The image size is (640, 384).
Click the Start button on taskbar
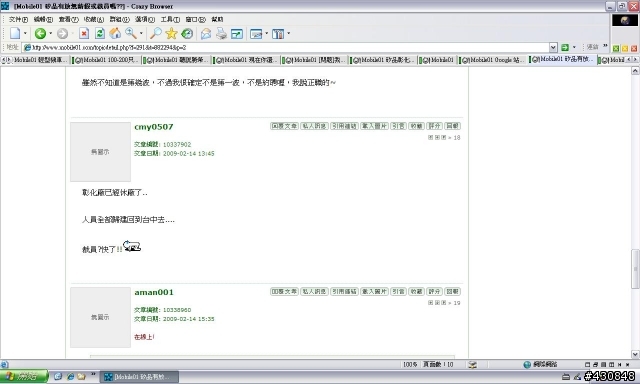pos(24,377)
